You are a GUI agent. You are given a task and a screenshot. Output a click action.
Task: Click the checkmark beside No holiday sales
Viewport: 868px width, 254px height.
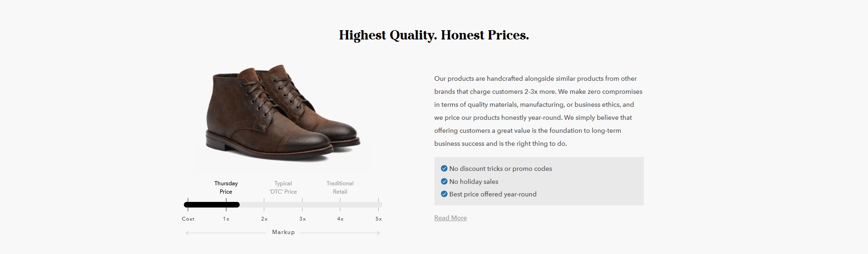444,182
